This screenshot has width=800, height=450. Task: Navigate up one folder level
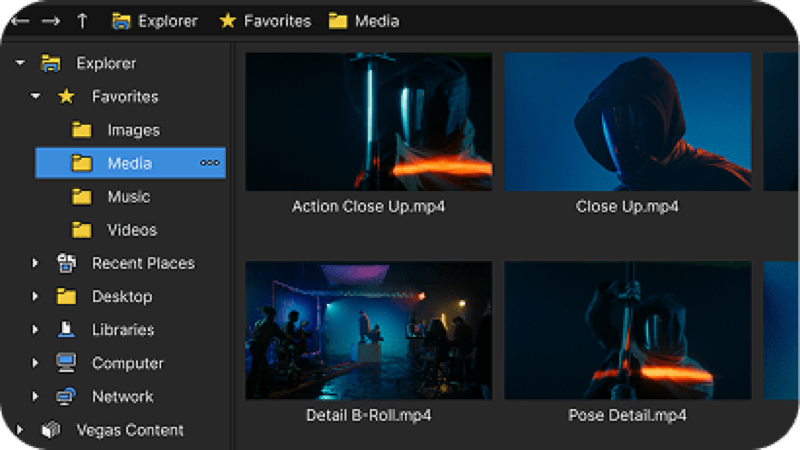click(x=82, y=21)
